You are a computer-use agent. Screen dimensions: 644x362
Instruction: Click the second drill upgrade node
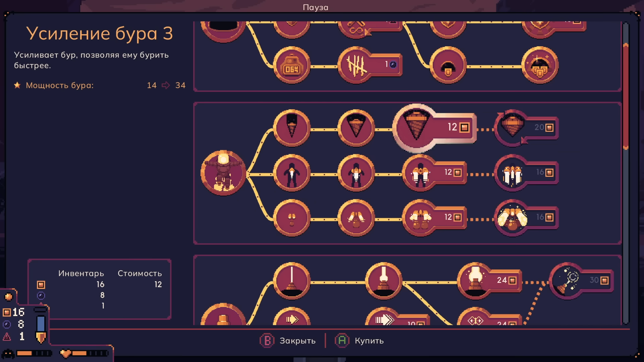tap(356, 128)
